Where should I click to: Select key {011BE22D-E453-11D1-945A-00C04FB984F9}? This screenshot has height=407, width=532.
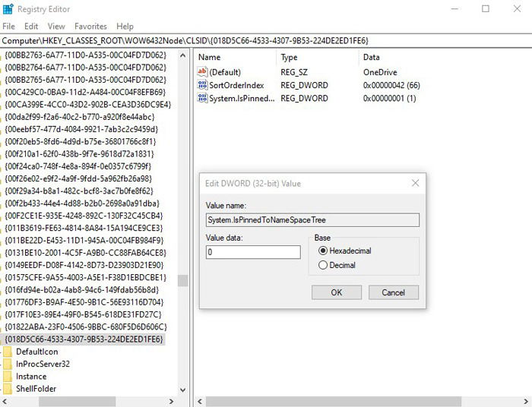(84, 240)
